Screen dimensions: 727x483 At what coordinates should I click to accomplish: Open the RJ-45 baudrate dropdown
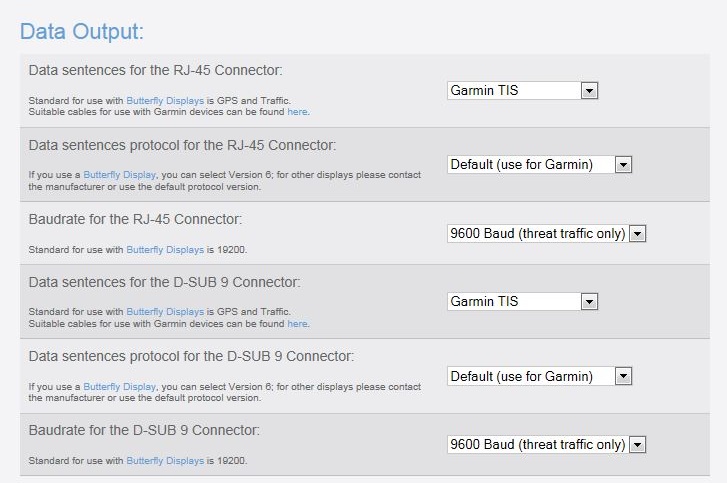[x=547, y=234]
